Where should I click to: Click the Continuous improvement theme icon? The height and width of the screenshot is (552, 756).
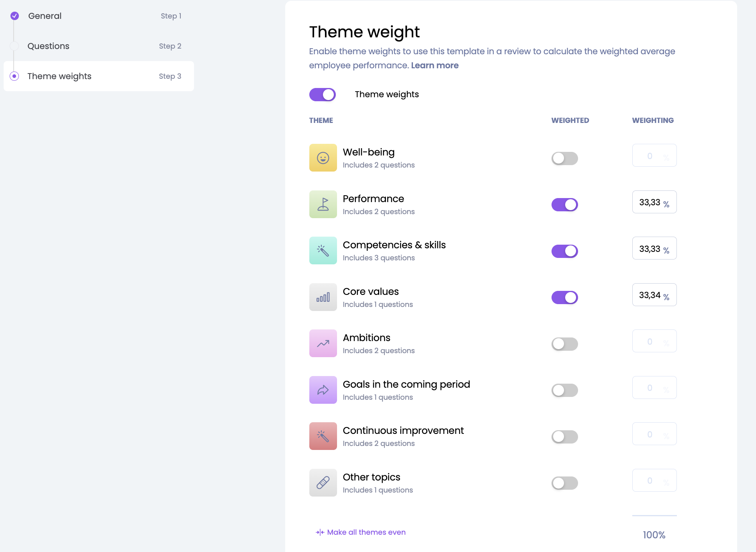tap(323, 436)
